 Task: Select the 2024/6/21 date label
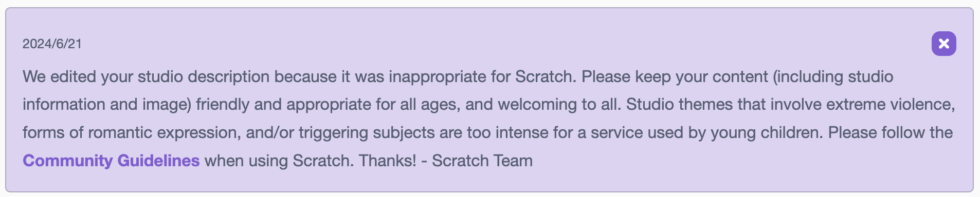coord(52,44)
